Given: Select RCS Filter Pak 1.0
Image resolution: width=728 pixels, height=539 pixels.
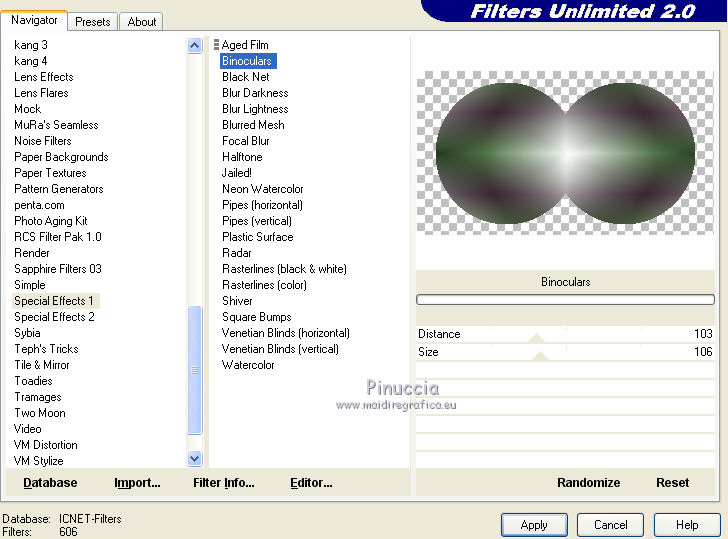Looking at the screenshot, I should 58,237.
